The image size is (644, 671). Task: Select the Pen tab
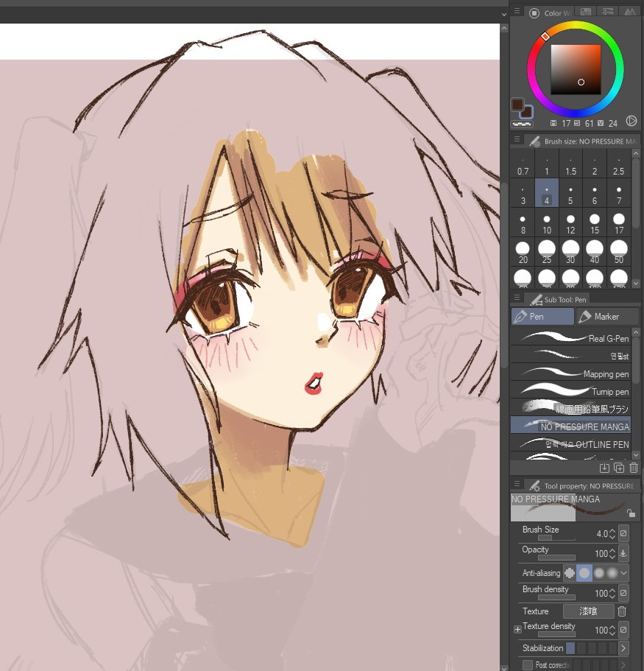coord(542,316)
